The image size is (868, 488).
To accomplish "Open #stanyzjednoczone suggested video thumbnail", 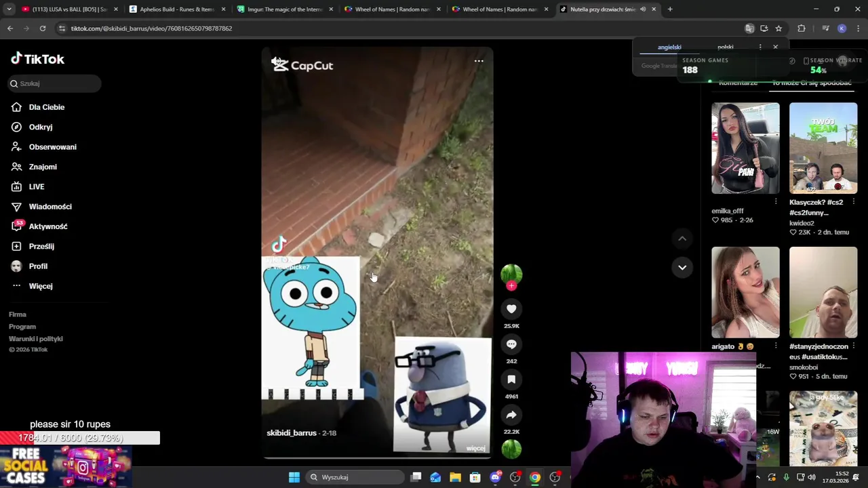I will coord(823,292).
